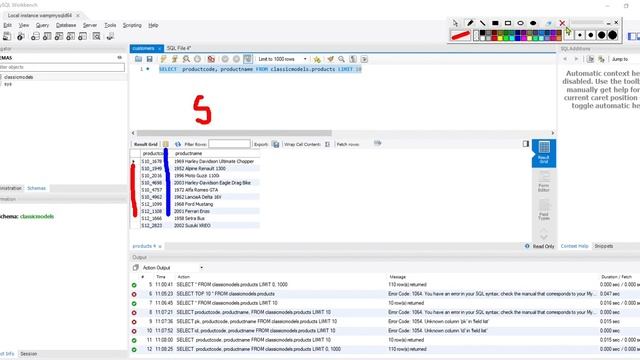The width and height of the screenshot is (640, 360).
Task: Open the find panel magnifier icon
Action: pos(341,59)
